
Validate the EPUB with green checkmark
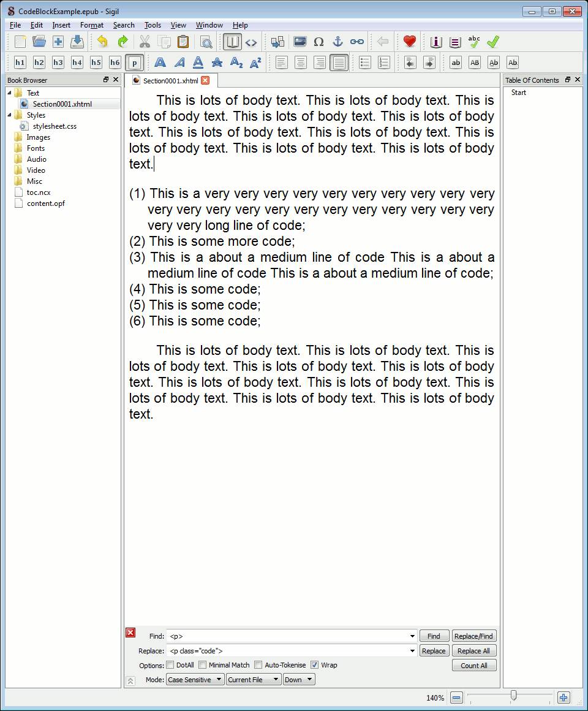pos(493,42)
